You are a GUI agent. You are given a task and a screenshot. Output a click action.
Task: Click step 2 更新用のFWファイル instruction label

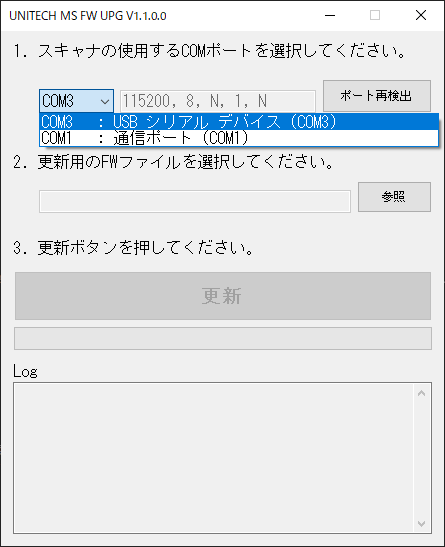[x=174, y=162]
